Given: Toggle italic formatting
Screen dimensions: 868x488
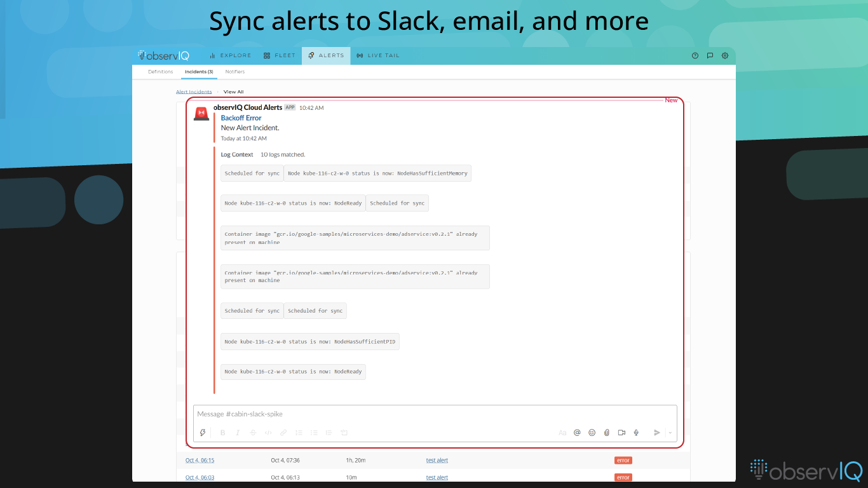Looking at the screenshot, I should [238, 433].
